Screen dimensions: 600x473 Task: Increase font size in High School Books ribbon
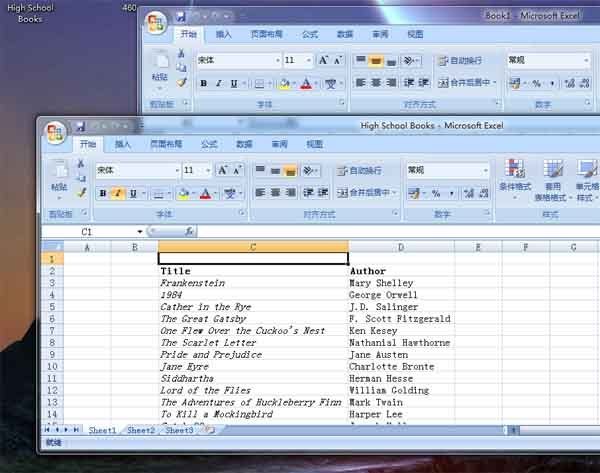point(223,170)
